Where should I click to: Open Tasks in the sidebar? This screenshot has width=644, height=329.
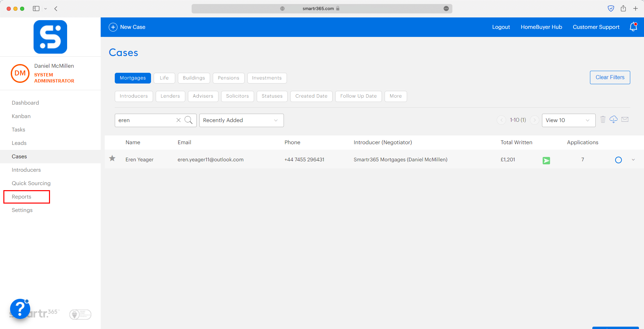pyautogui.click(x=18, y=130)
